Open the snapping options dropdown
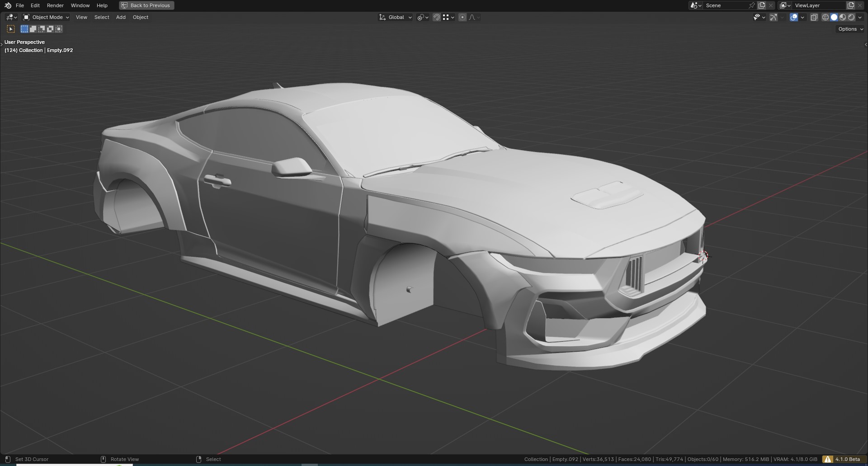 (x=449, y=17)
